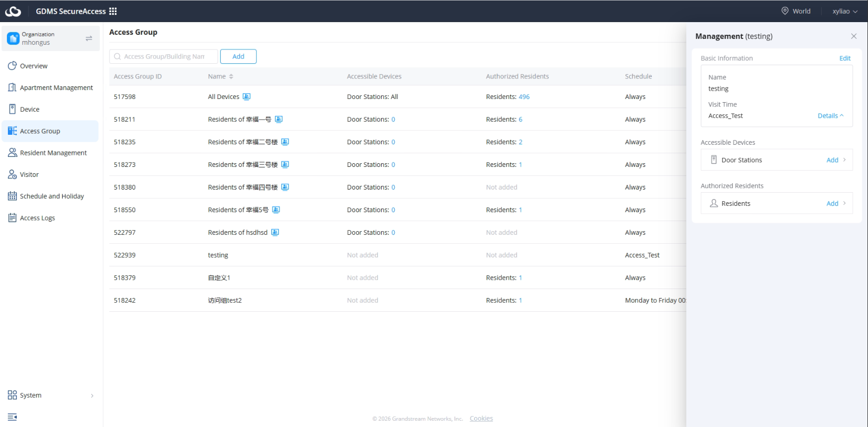Sort the table by Name column
The height and width of the screenshot is (427, 868).
tap(231, 77)
